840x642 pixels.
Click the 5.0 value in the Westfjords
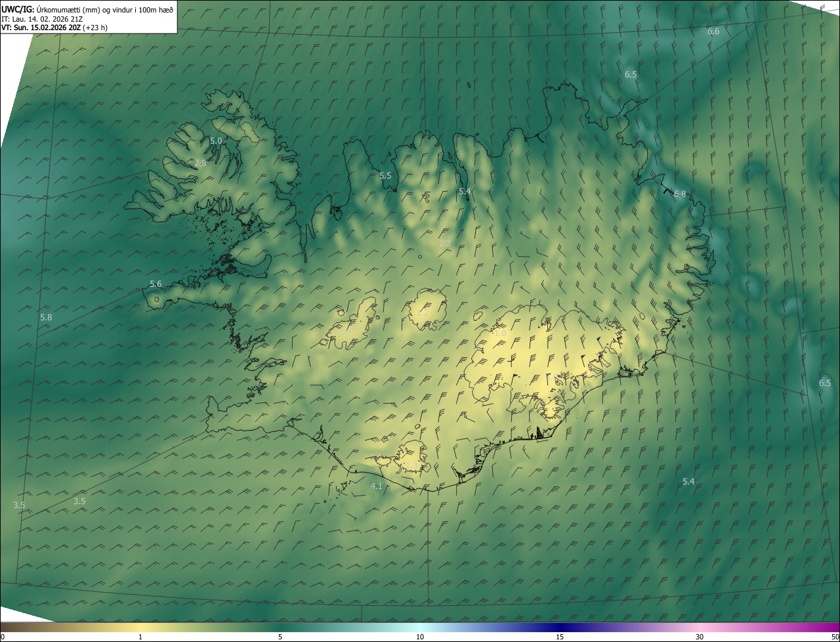pyautogui.click(x=216, y=140)
